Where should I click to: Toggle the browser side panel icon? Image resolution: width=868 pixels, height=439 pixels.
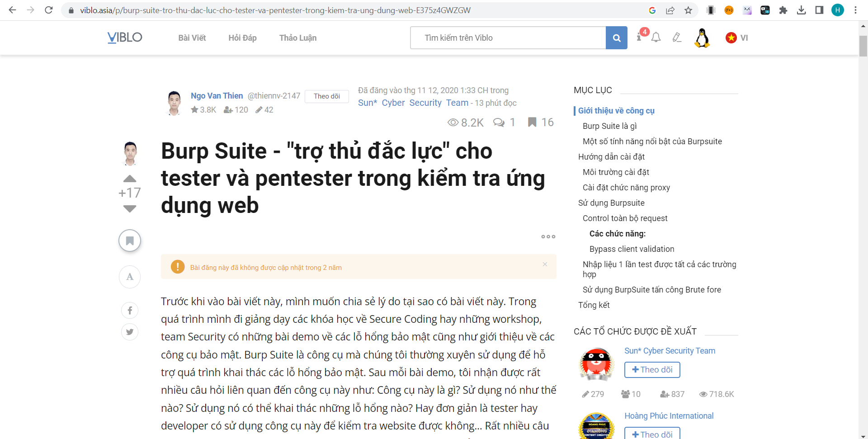[819, 10]
